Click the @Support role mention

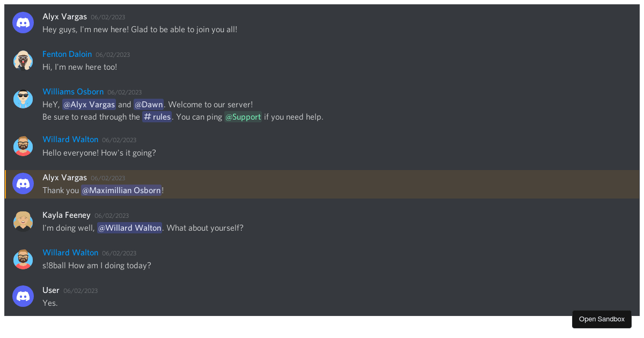243,116
